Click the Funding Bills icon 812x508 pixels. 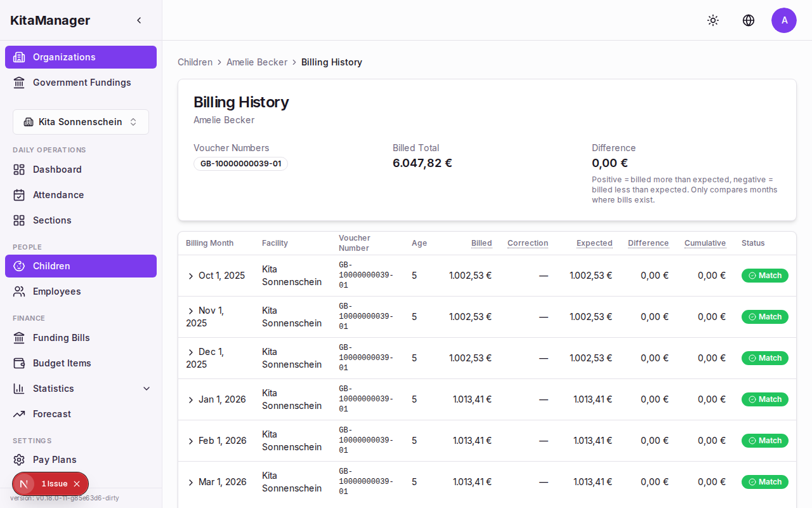tap(20, 337)
